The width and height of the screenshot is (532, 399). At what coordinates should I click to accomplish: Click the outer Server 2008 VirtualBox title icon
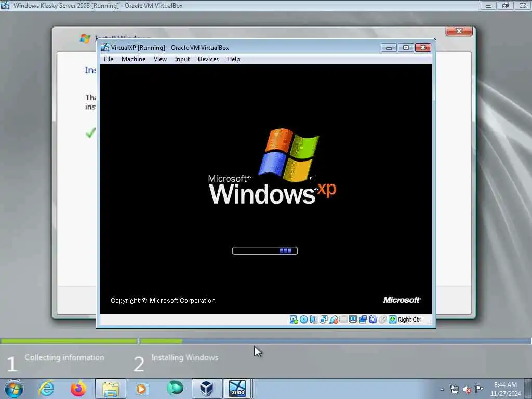click(x=5, y=5)
